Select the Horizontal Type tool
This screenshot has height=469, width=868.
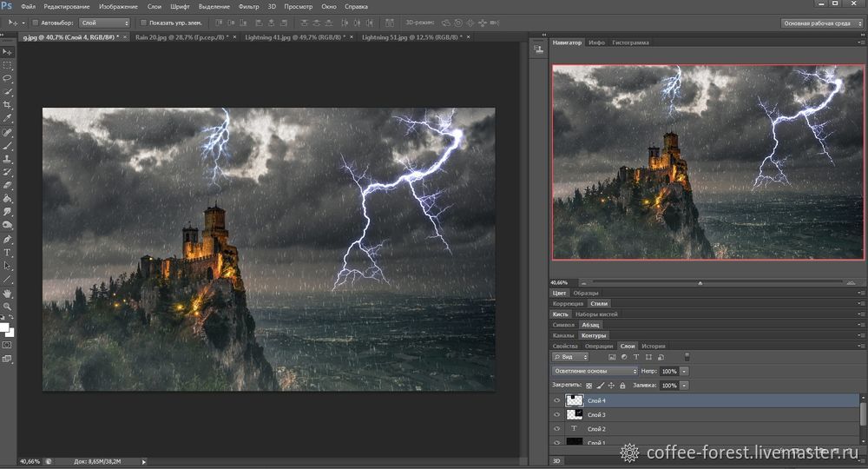[x=8, y=252]
